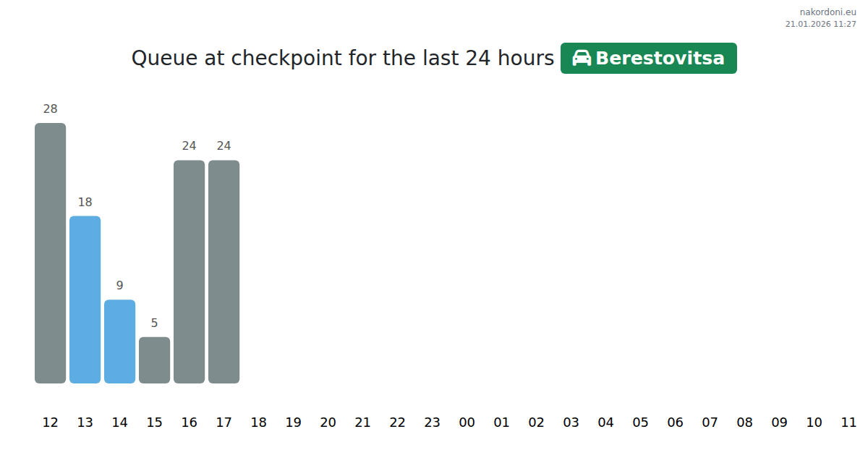The width and height of the screenshot is (868, 471).
Task: Click the value label 28 above the first bar
Action: click(50, 109)
